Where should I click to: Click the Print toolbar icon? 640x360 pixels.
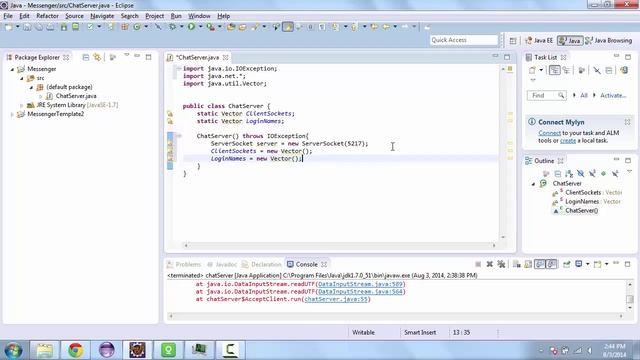[x=50, y=27]
